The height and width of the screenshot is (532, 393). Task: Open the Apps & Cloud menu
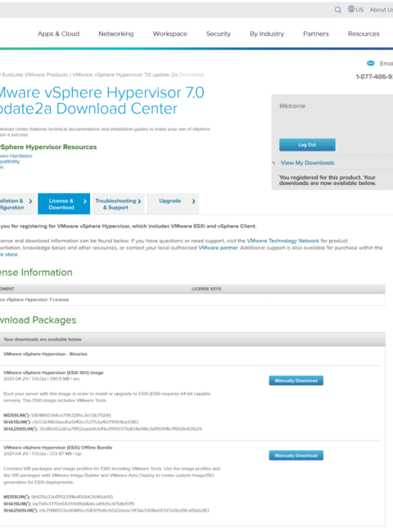point(58,34)
